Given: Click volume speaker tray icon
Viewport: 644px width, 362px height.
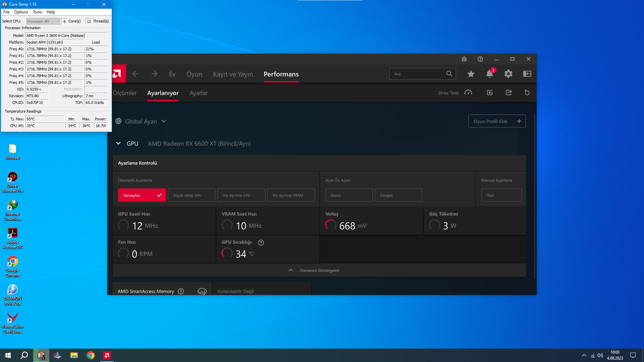Looking at the screenshot, I should coord(600,355).
